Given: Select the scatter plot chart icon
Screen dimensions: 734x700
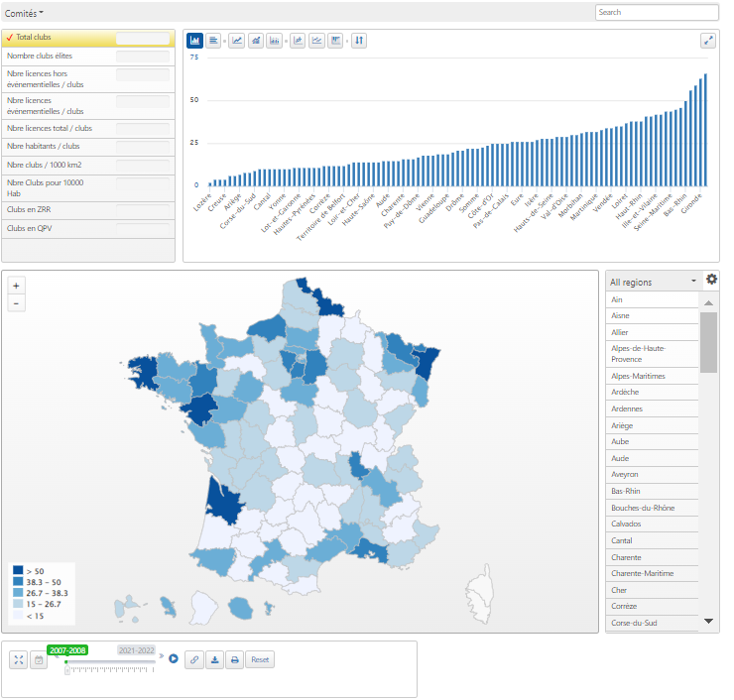Looking at the screenshot, I should (299, 41).
